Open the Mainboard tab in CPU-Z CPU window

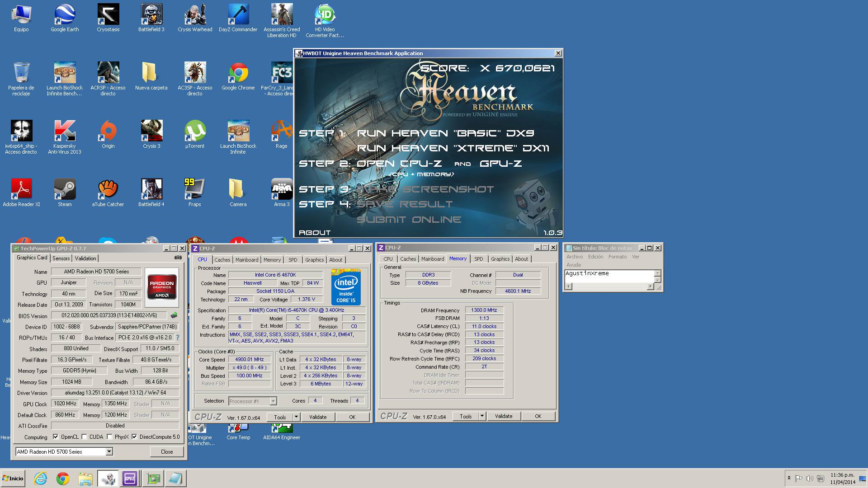[247, 260]
